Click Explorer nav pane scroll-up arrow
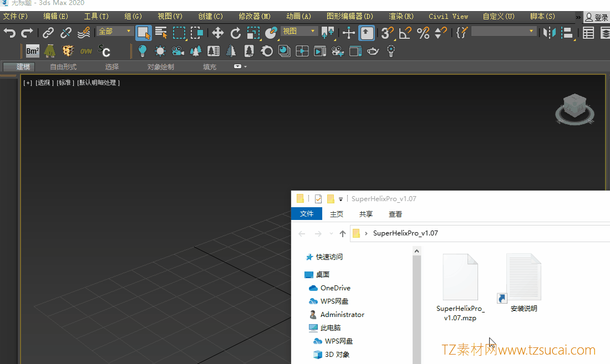Viewport: 610px width, 364px height. tap(416, 251)
